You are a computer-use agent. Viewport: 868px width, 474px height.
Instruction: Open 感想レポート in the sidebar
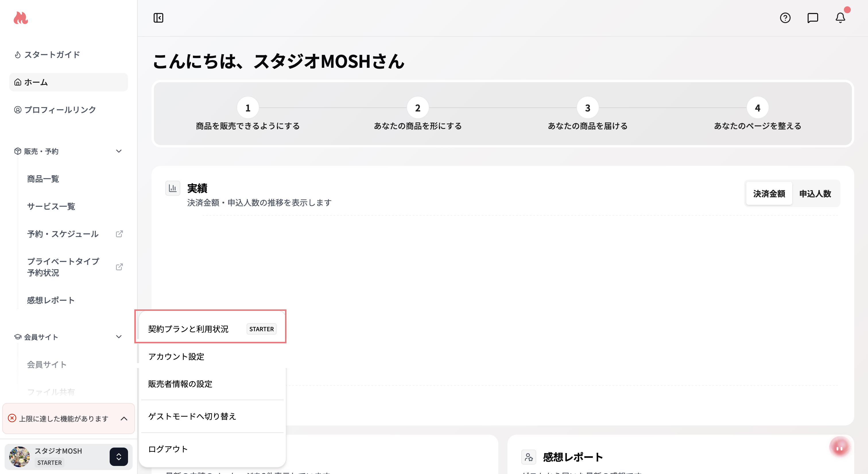(51, 300)
